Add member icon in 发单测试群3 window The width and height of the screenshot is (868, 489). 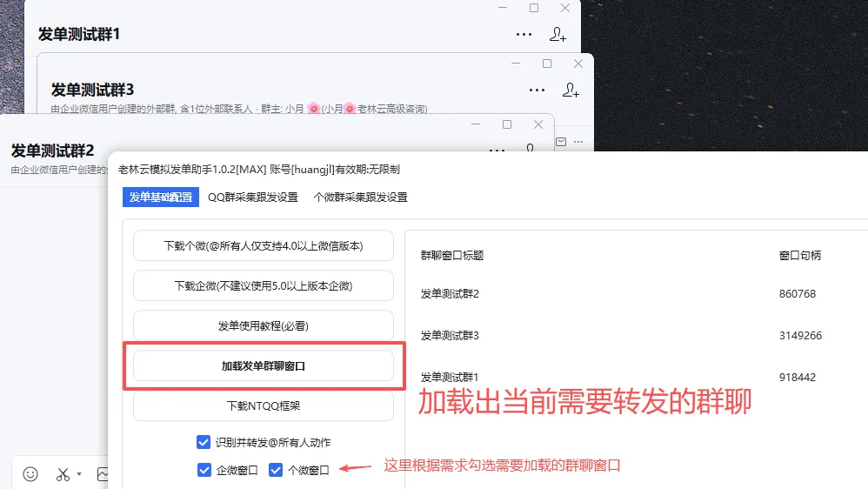point(571,90)
